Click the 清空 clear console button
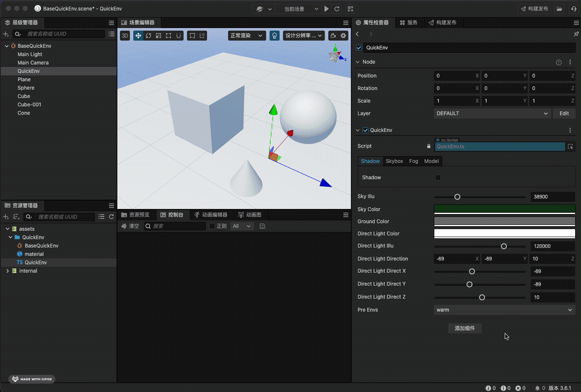 [x=130, y=226]
